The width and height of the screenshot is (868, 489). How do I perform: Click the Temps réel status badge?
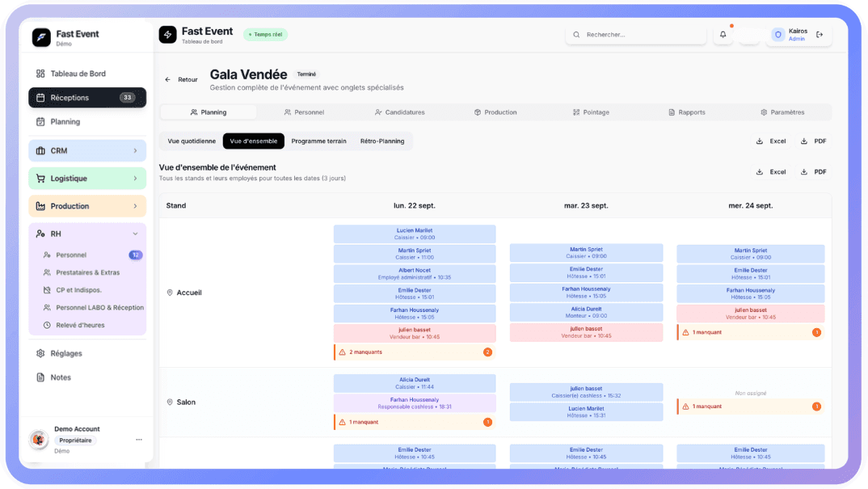266,34
